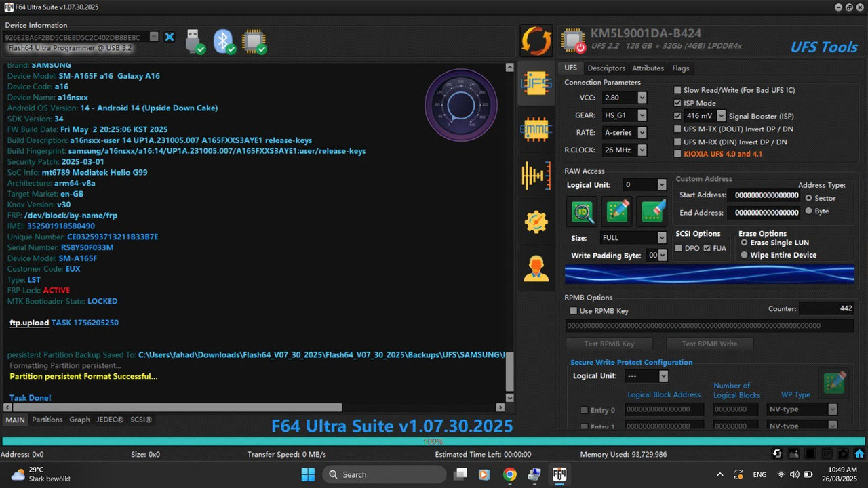This screenshot has width=868, height=488.
Task: Click the Test RPMB Write button
Action: click(x=709, y=344)
